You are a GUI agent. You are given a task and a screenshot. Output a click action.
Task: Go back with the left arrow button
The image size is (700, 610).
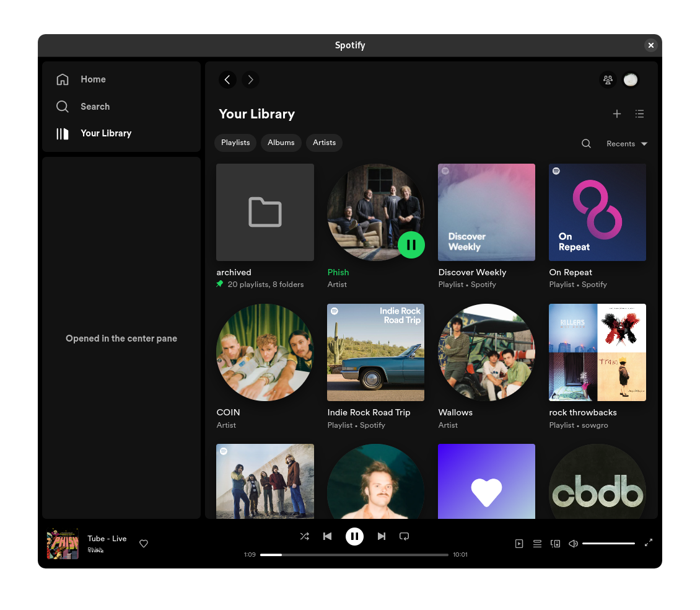(227, 80)
